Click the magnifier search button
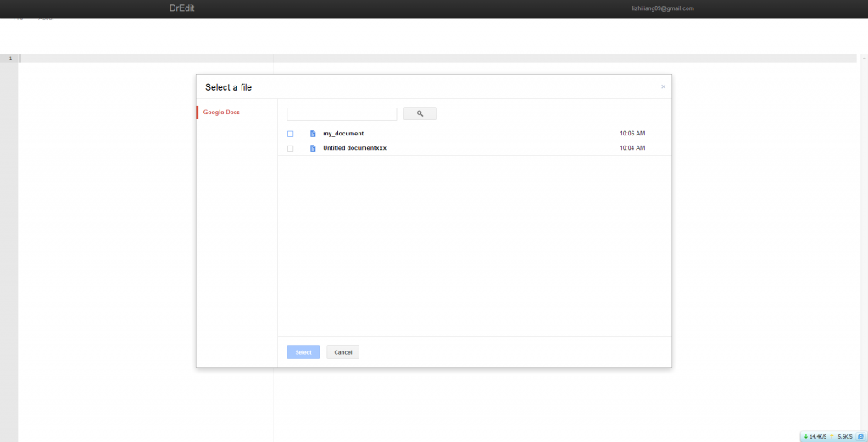This screenshot has width=868, height=442. [420, 113]
